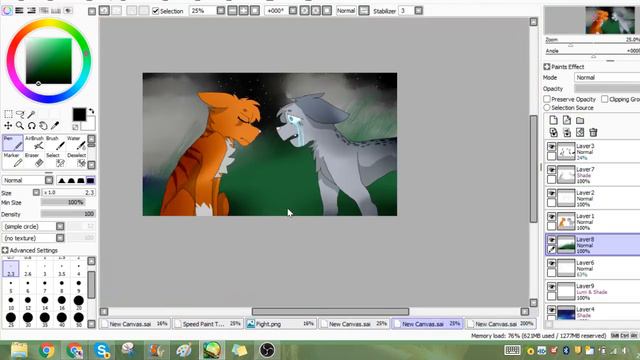This screenshot has width=640, height=360.
Task: Collapse the Advanced Settings section
Action: click(x=5, y=250)
